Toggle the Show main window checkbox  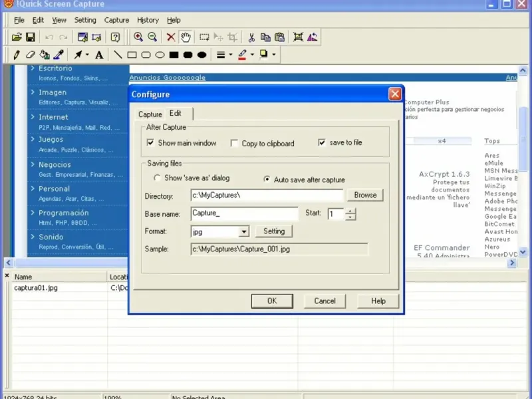pyautogui.click(x=150, y=142)
